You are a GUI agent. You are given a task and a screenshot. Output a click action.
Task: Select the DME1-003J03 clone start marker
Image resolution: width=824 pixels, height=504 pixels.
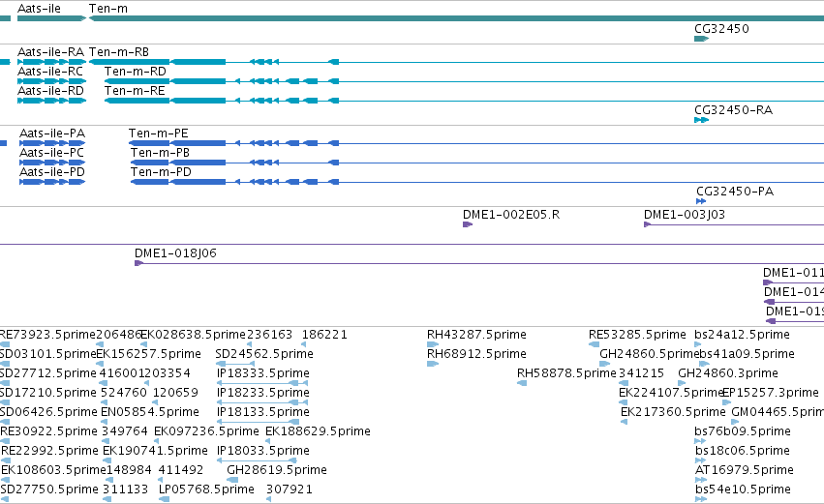click(x=648, y=224)
